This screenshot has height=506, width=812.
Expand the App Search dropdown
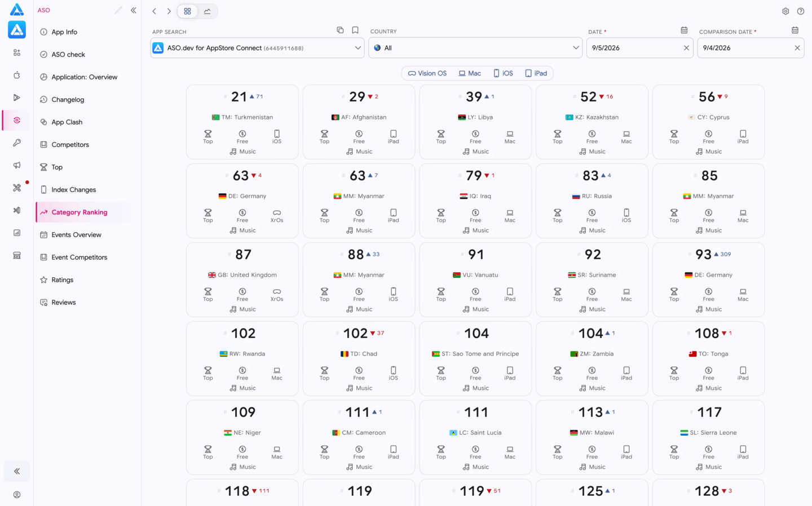pyautogui.click(x=358, y=48)
